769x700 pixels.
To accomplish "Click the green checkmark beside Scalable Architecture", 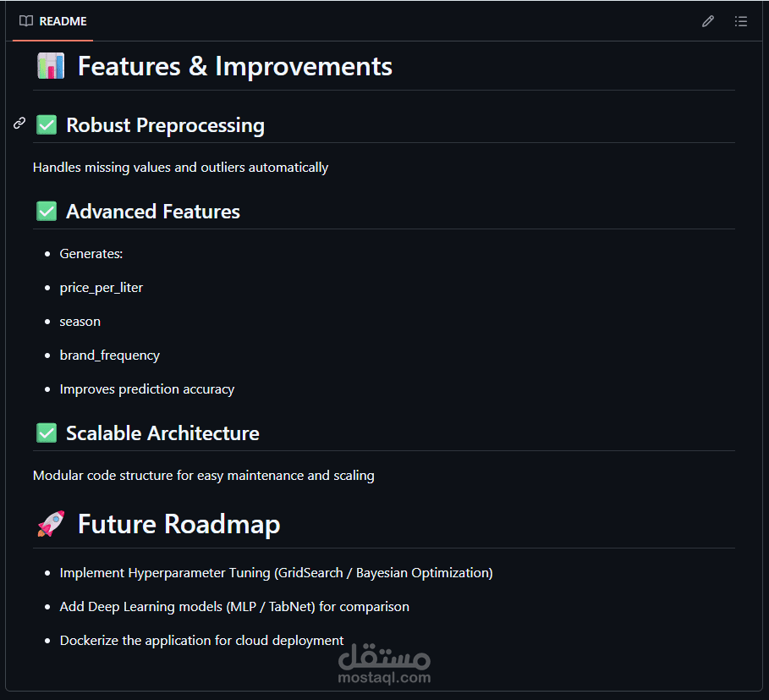I will 47,433.
